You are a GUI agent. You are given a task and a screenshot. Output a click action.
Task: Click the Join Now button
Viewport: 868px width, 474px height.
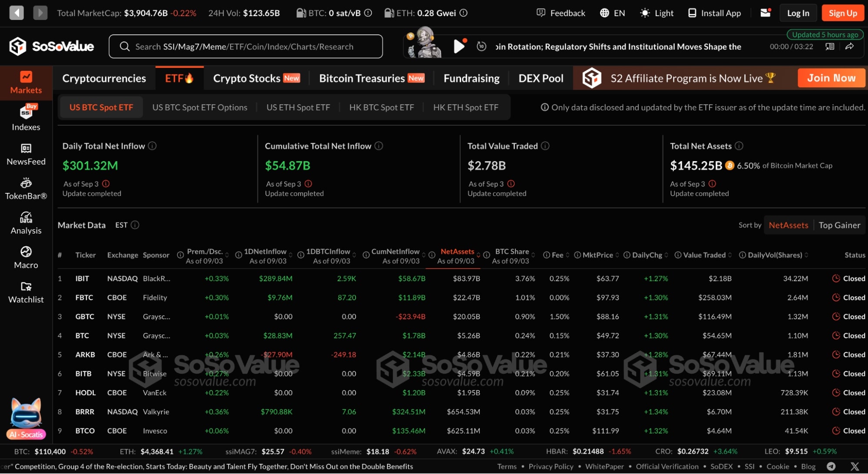831,78
